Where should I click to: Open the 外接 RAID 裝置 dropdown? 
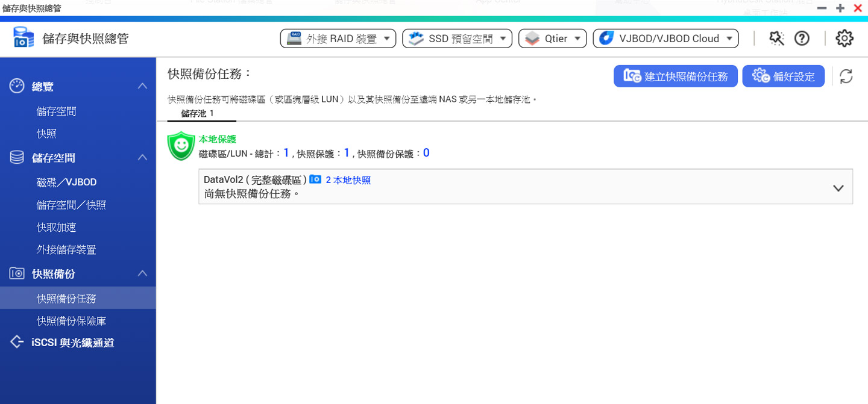pyautogui.click(x=338, y=39)
